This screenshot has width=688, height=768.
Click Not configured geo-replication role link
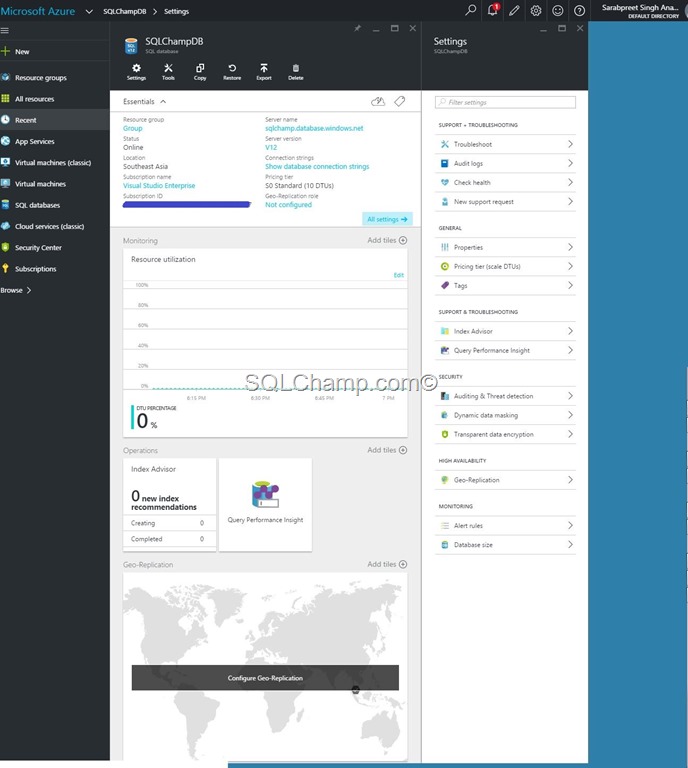pos(288,205)
